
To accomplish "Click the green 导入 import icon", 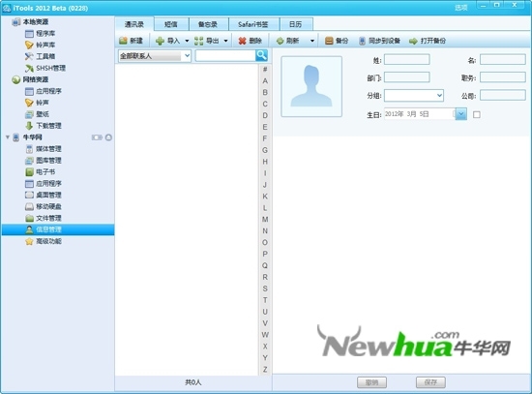I will [x=160, y=41].
